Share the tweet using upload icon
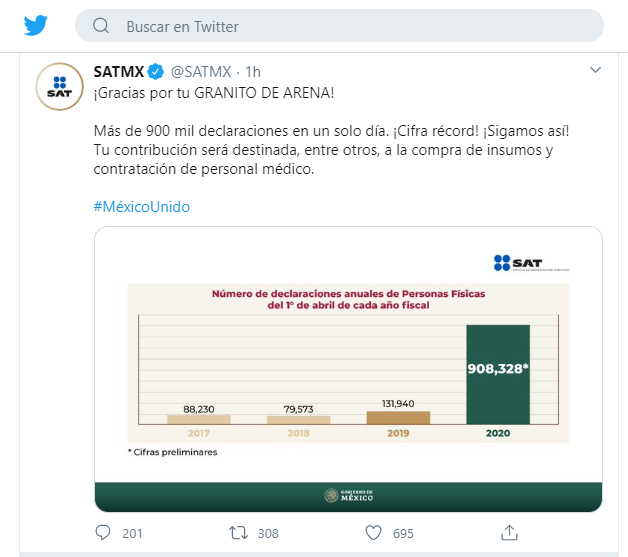This screenshot has width=628, height=557. (509, 533)
